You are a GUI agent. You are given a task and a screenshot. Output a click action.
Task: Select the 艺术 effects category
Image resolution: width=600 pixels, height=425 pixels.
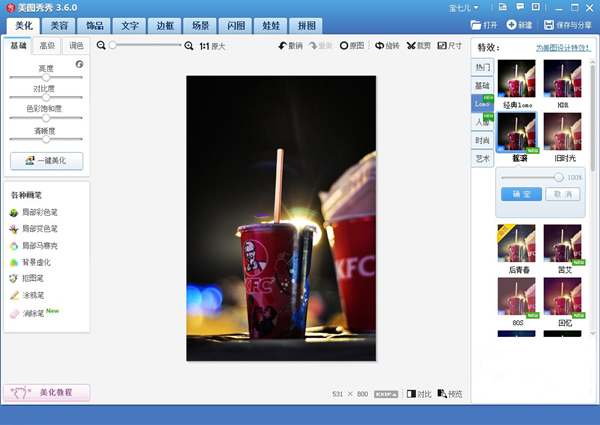click(x=482, y=158)
